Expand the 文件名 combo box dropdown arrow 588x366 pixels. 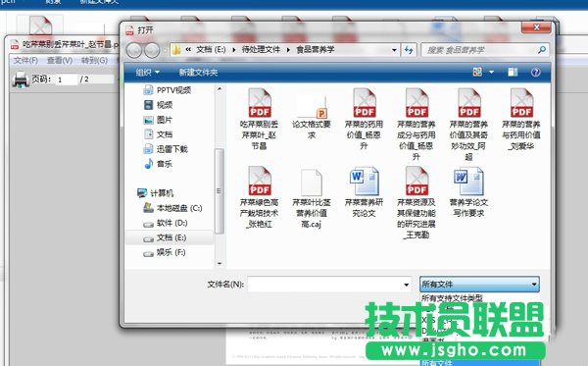[x=406, y=285]
